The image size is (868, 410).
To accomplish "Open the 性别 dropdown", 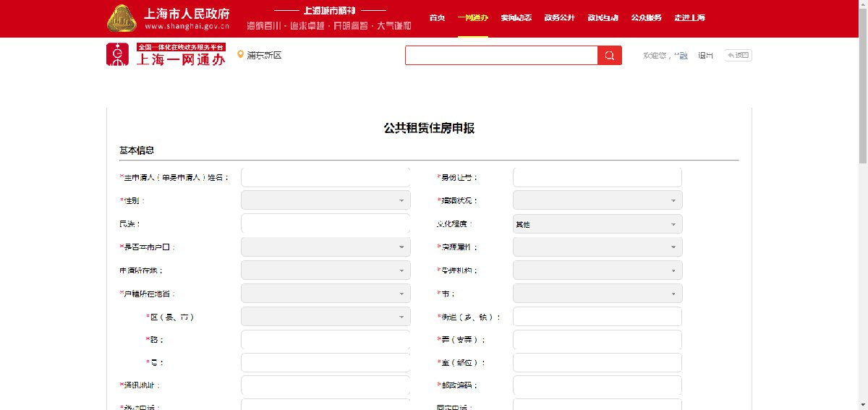I will click(x=325, y=200).
